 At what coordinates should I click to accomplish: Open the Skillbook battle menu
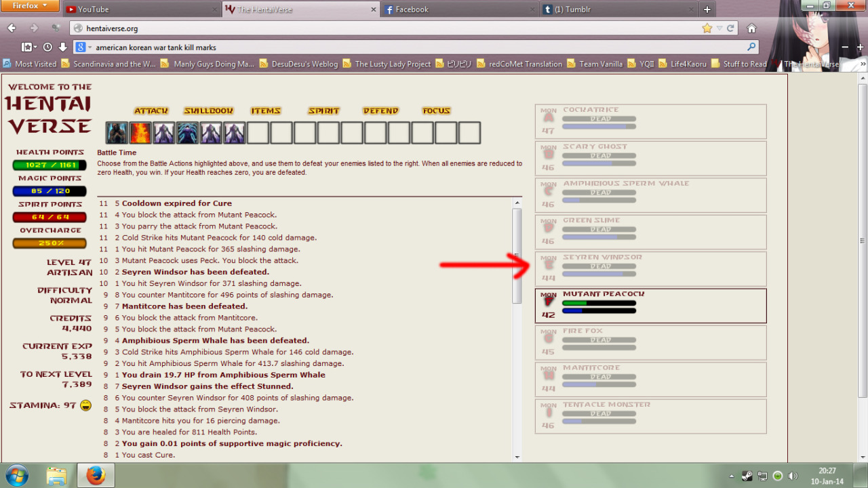click(208, 111)
